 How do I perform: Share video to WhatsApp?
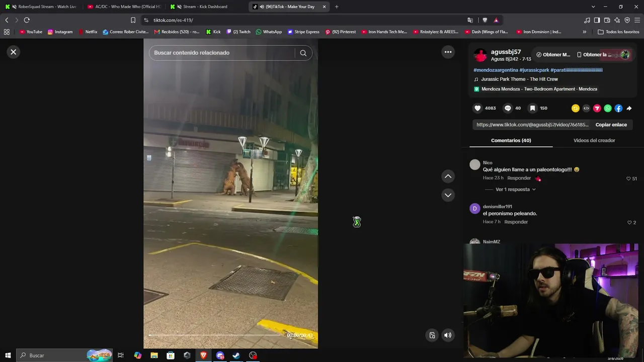coord(608,108)
